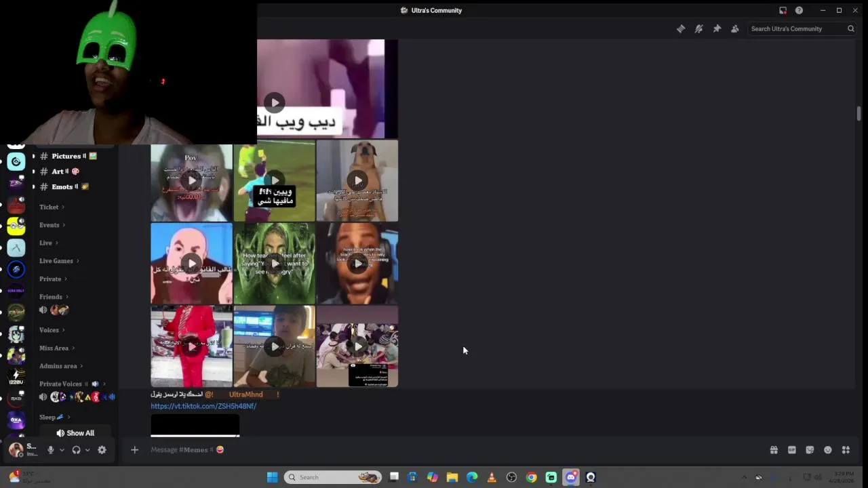Open Google Chrome from the taskbar
868x488 pixels.
point(531,477)
